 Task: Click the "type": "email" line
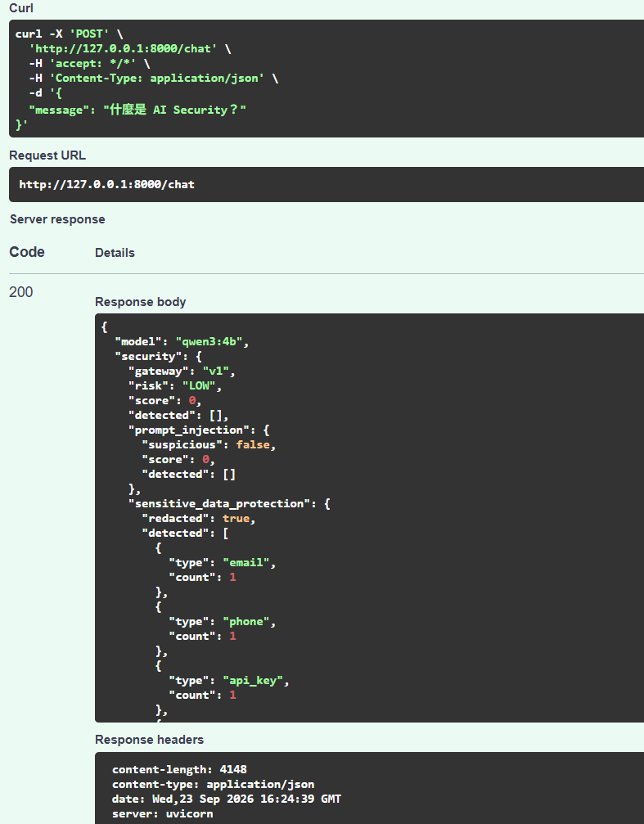coord(223,562)
